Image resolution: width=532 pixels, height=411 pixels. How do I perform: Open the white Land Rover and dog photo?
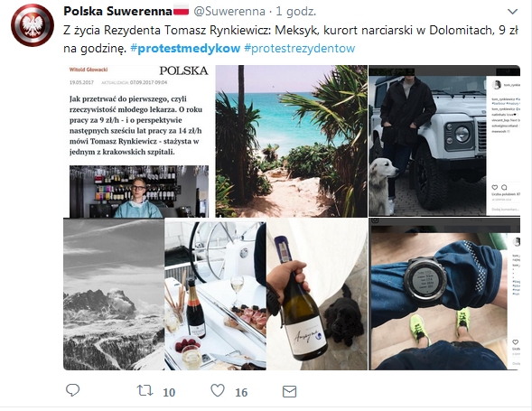[444, 141]
